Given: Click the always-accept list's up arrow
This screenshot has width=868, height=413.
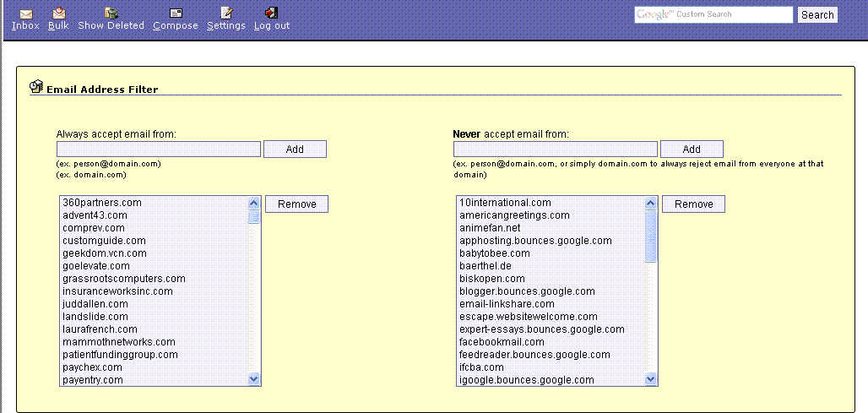Looking at the screenshot, I should [254, 203].
